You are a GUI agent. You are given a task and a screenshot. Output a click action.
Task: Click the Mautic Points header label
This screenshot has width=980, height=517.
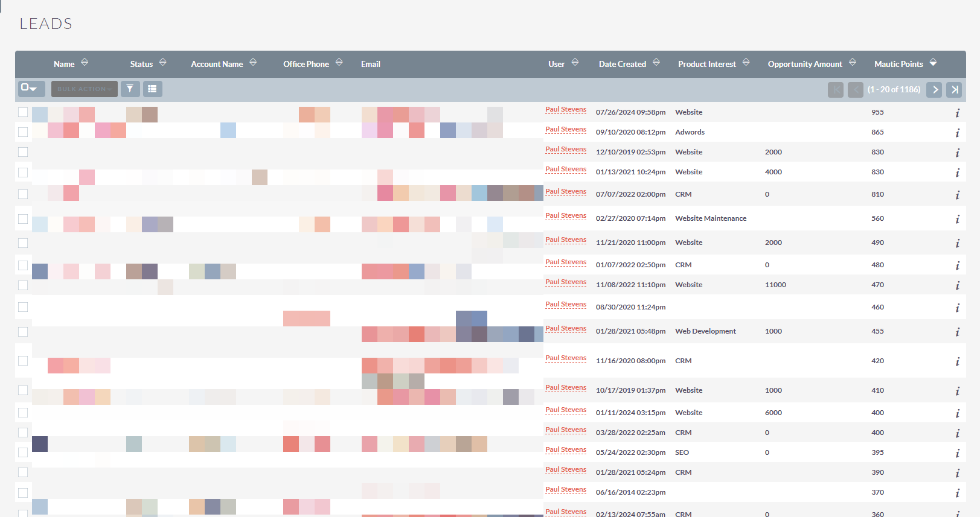[x=898, y=64]
